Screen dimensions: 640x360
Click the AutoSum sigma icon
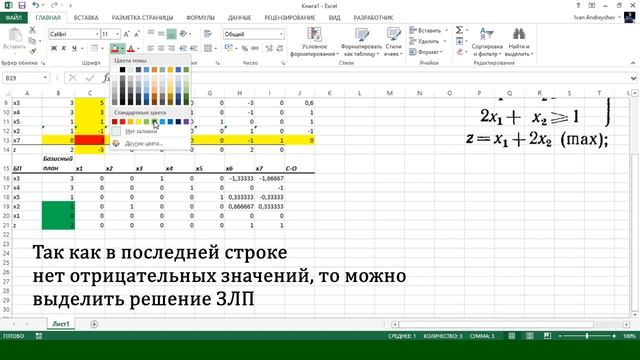click(460, 30)
